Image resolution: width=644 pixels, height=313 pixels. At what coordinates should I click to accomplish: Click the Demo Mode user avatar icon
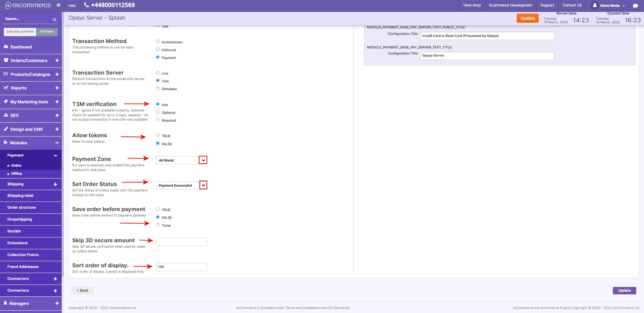click(595, 5)
